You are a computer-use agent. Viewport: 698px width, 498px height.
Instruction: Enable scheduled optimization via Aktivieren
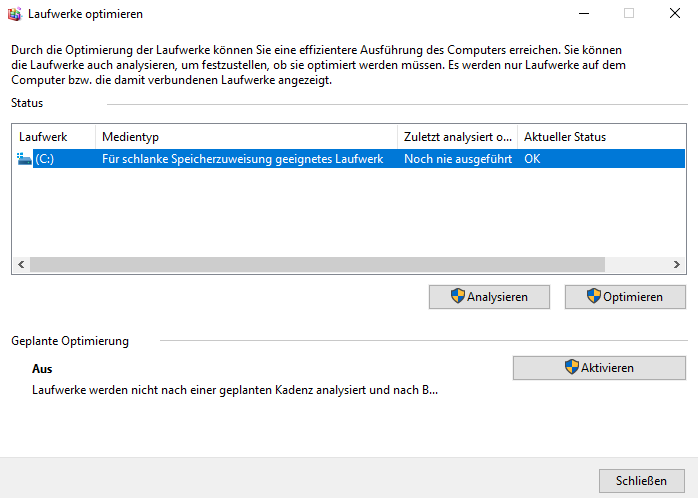[599, 368]
